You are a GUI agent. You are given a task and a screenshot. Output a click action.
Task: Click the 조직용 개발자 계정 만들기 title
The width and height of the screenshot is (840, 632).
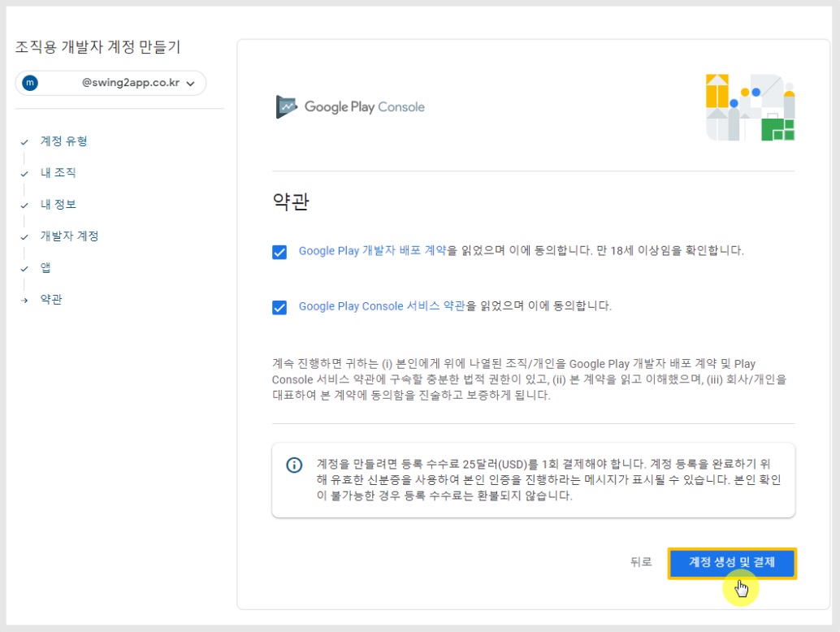(97, 47)
